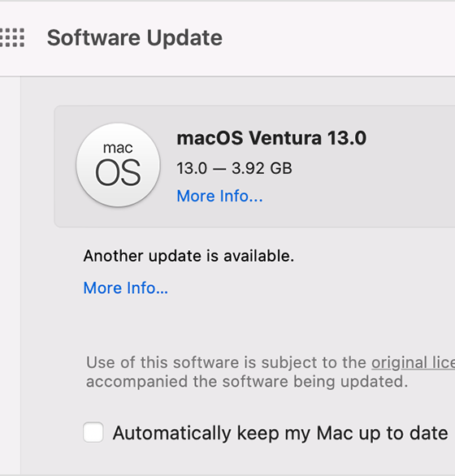Click the small 'mac' text inside the logo
This screenshot has width=455, height=476.
point(118,148)
